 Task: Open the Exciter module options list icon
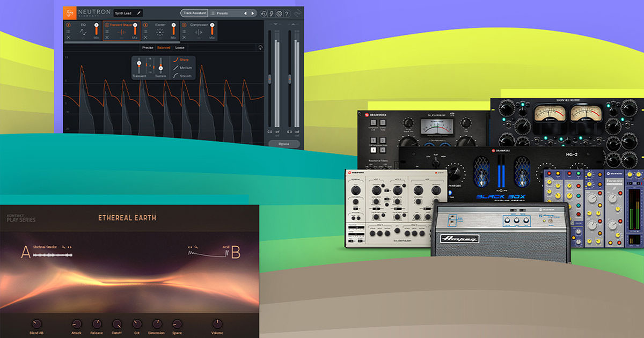tap(145, 32)
